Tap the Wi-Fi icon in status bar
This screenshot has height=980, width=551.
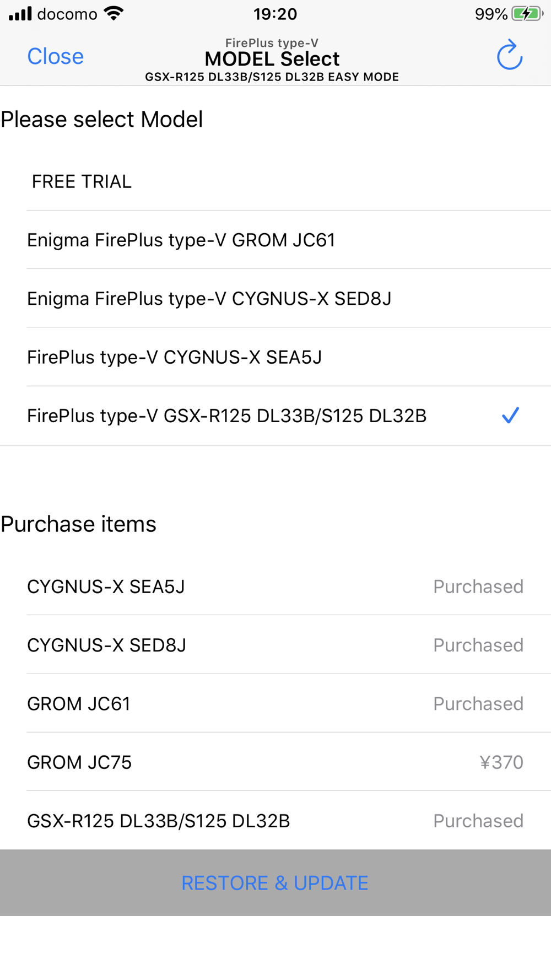[114, 13]
